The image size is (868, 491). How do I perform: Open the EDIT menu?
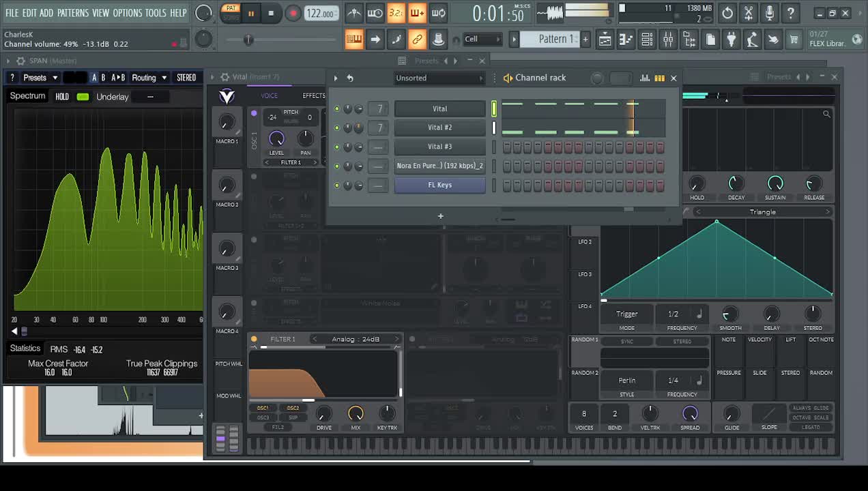click(x=29, y=13)
